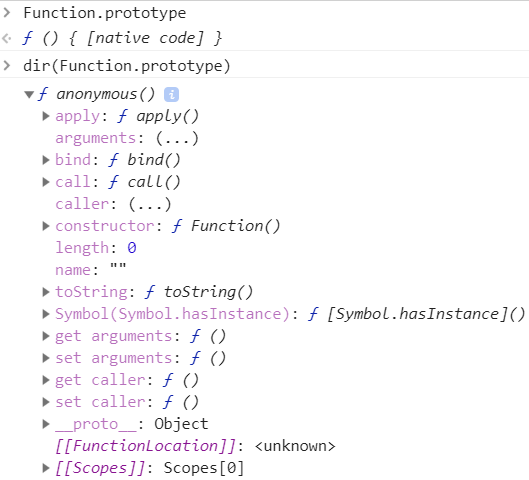
Task: Invoke the caller getter (...) value
Action: 150,204
